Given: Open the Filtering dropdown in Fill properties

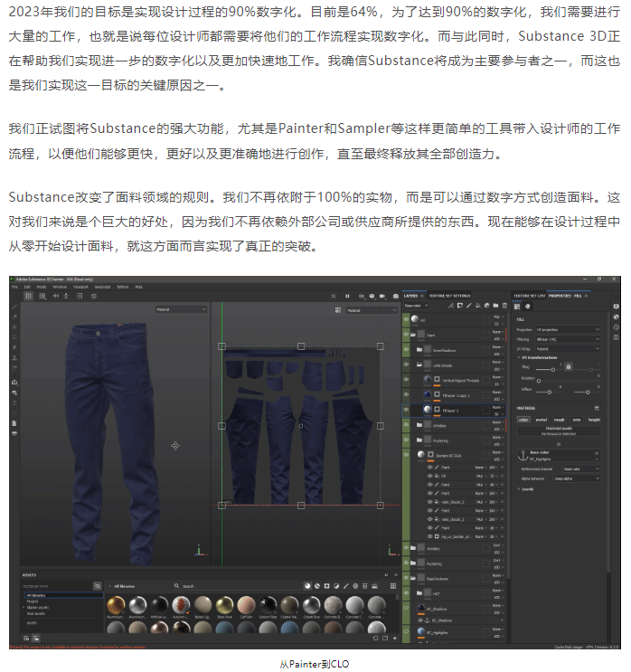Looking at the screenshot, I should 568,339.
